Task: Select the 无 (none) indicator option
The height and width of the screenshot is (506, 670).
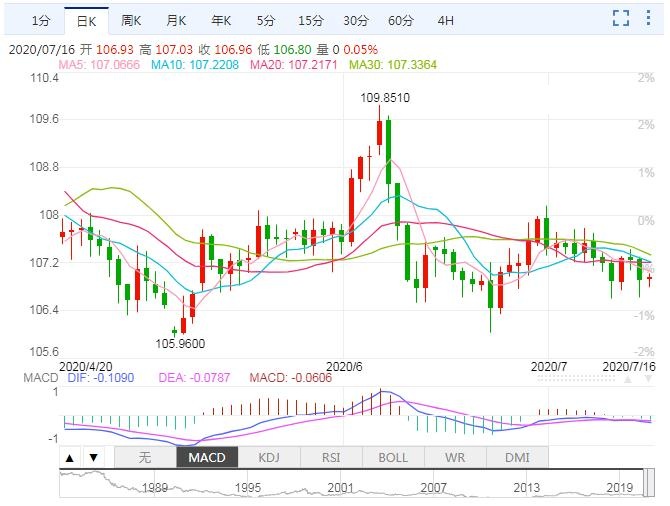Action: tap(144, 458)
